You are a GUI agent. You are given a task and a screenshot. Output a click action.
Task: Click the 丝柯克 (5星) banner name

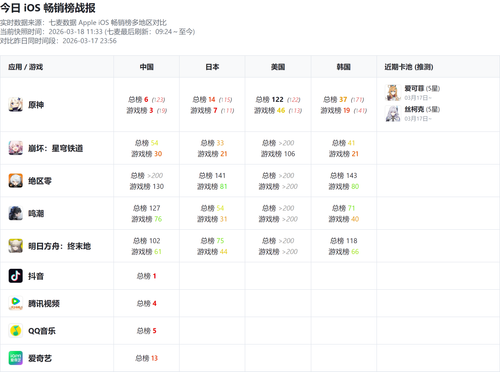point(422,109)
